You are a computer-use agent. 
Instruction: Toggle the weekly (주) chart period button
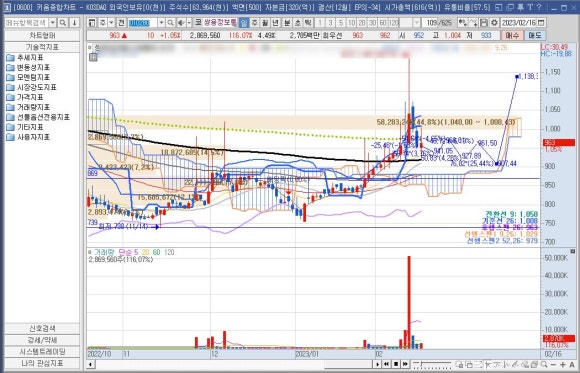coord(254,23)
